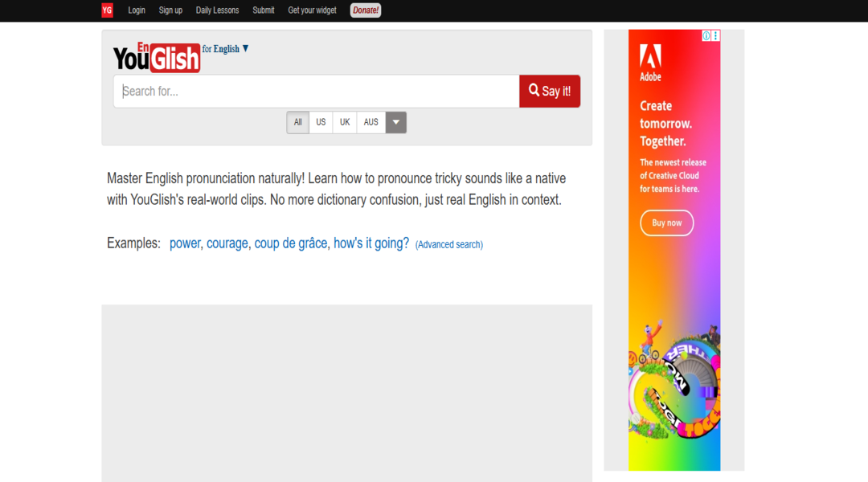Select the US accent filter

click(321, 122)
